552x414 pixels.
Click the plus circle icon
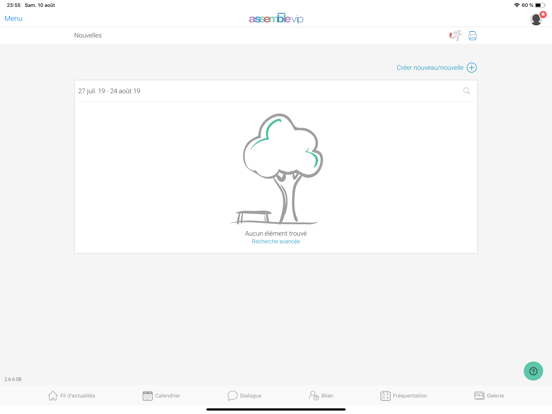472,68
